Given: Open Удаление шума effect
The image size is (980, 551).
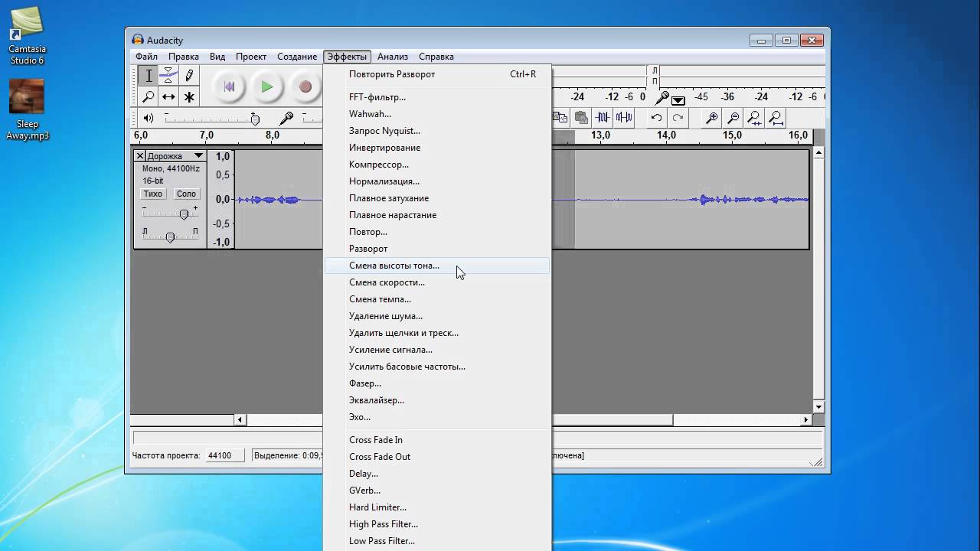Looking at the screenshot, I should (437, 316).
